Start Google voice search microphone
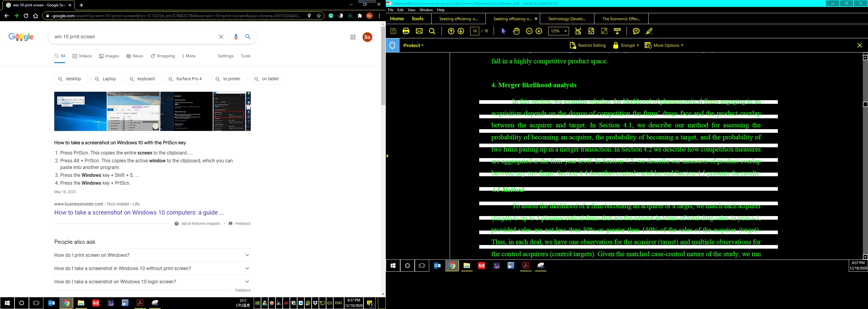This screenshot has width=868, height=309. (x=235, y=37)
